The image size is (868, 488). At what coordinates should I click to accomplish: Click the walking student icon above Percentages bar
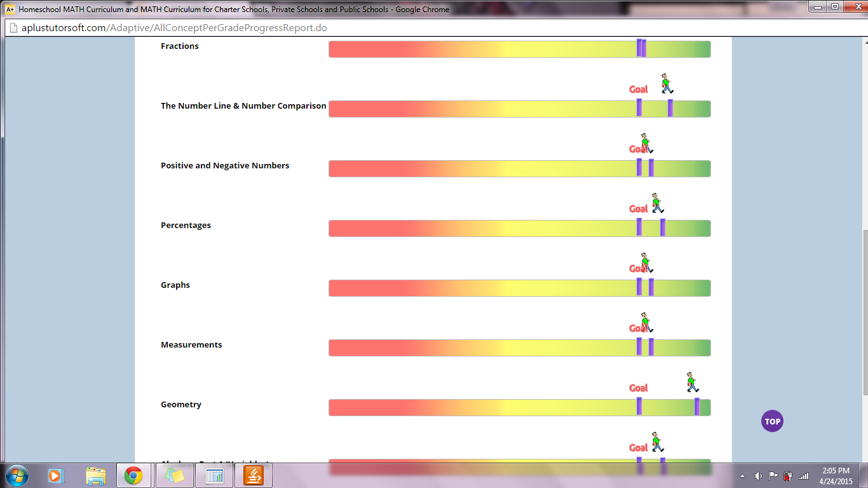(657, 203)
